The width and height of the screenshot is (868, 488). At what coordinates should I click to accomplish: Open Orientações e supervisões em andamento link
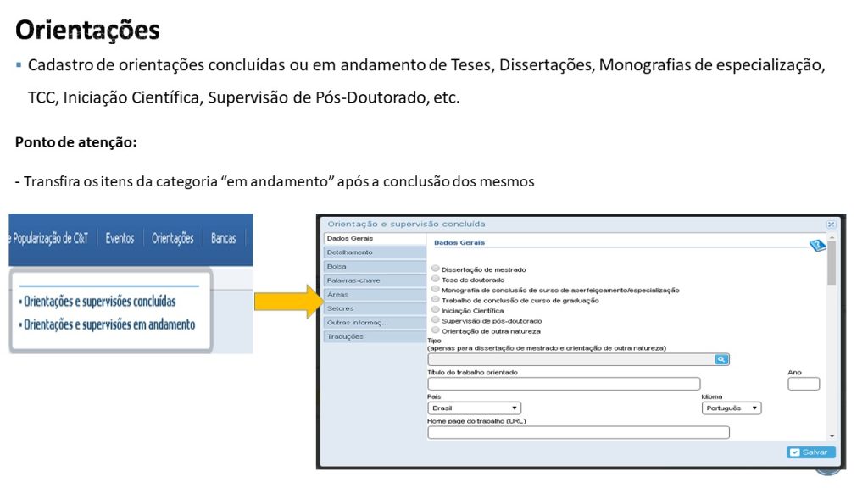pyautogui.click(x=108, y=324)
